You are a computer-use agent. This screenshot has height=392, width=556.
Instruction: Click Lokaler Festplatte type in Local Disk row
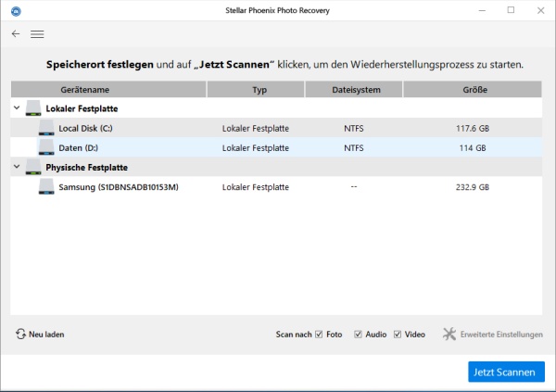pos(256,128)
